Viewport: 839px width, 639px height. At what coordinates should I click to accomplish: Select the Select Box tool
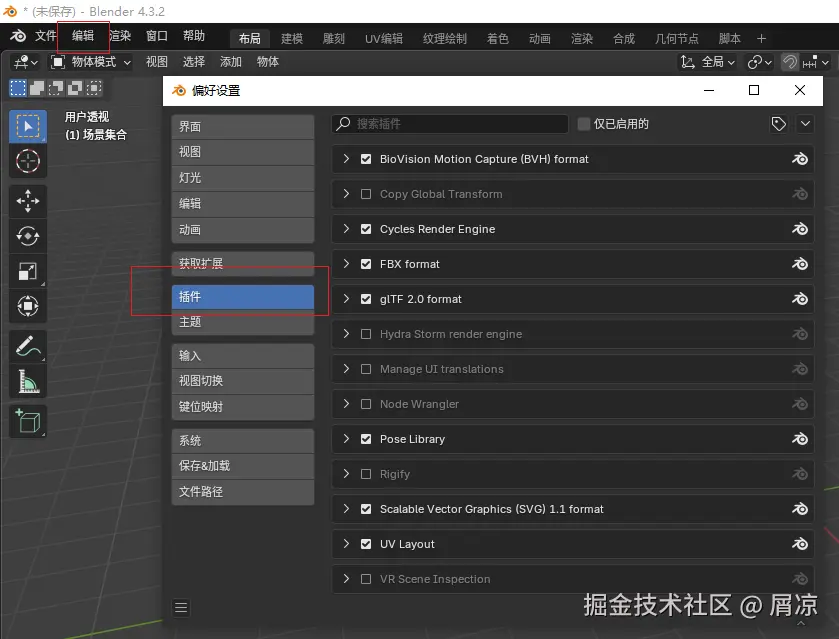28,127
